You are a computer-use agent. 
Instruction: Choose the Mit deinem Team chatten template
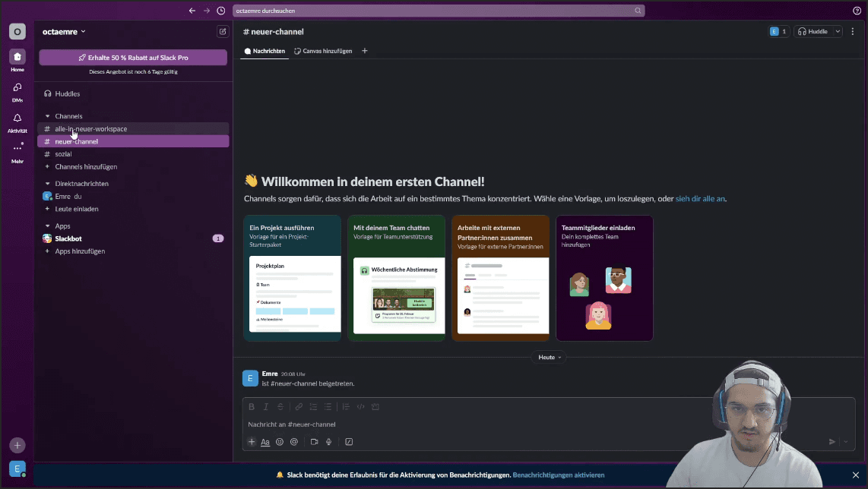(396, 278)
